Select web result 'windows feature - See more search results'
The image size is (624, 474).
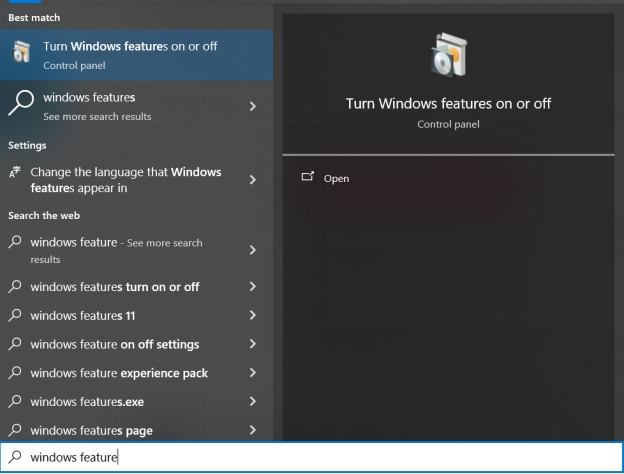pos(136,250)
